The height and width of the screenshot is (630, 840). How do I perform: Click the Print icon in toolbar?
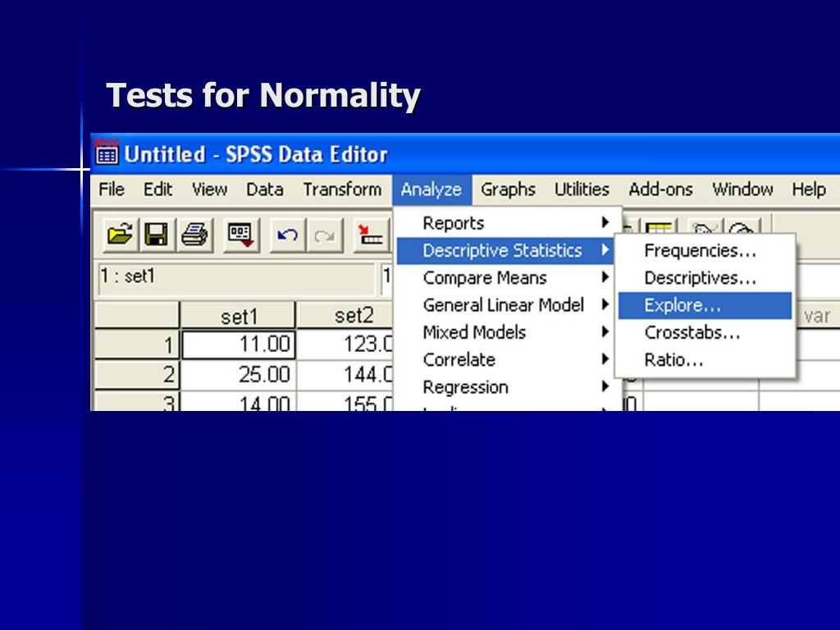(x=194, y=235)
